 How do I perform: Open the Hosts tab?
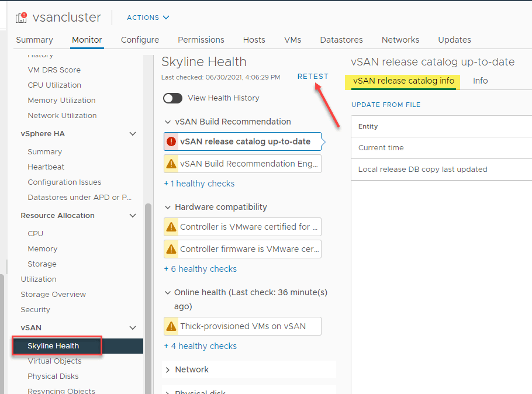click(254, 40)
